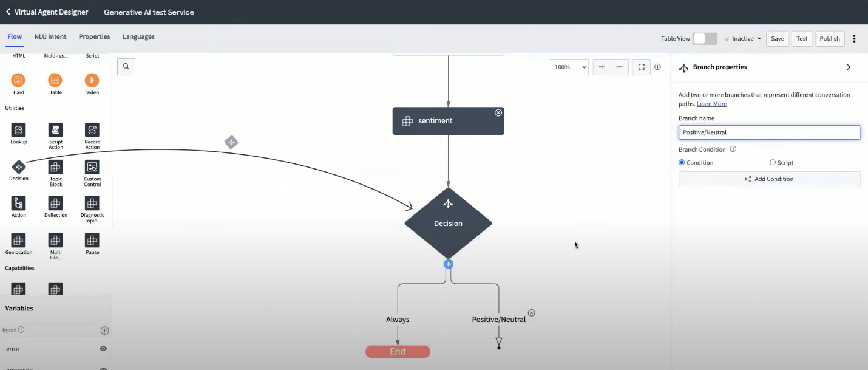Open canvas search magnifier
This screenshot has width=868, height=370.
coord(126,67)
